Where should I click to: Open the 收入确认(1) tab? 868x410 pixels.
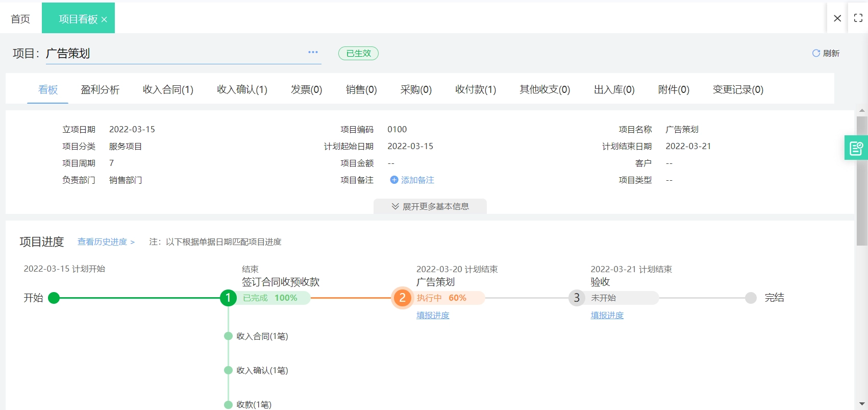coord(242,89)
